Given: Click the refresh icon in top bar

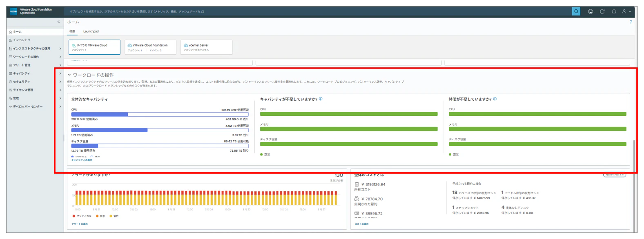Looking at the screenshot, I should coord(602,11).
